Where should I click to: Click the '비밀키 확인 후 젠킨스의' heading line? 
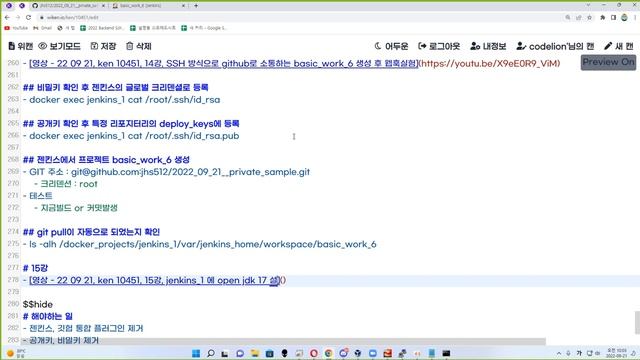pyautogui.click(x=116, y=87)
